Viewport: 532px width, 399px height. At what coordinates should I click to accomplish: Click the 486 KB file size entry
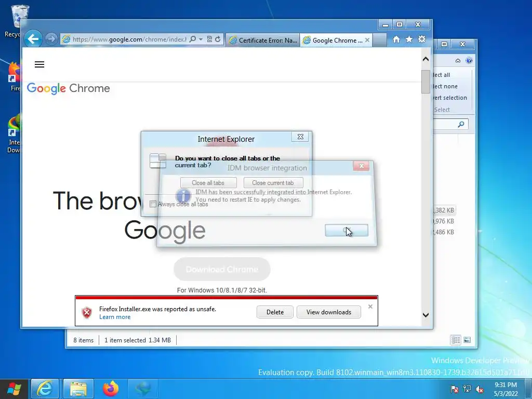click(444, 232)
